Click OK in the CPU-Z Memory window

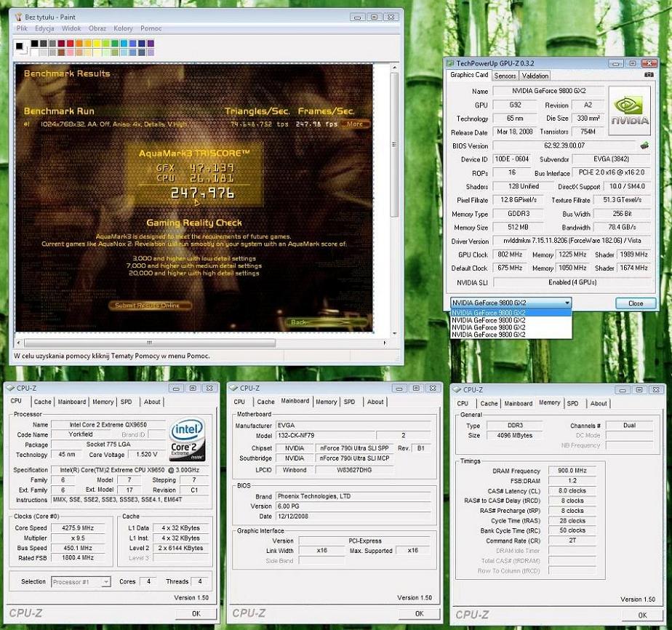coord(642,615)
